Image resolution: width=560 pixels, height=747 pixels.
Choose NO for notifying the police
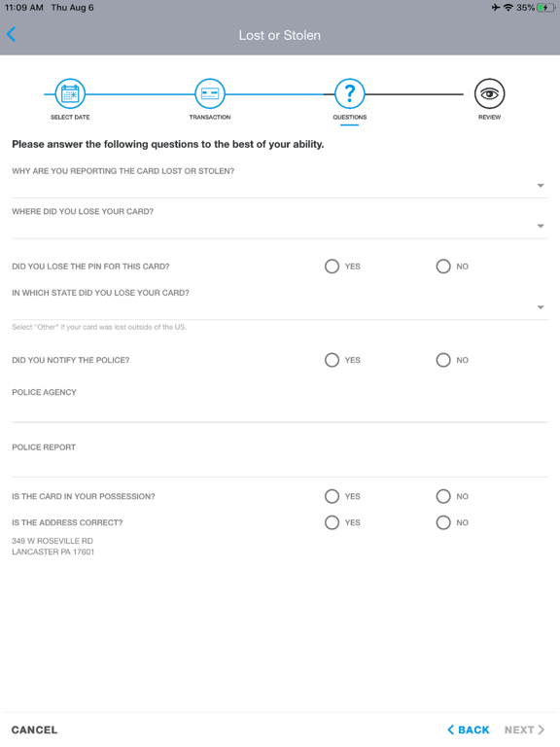point(443,360)
